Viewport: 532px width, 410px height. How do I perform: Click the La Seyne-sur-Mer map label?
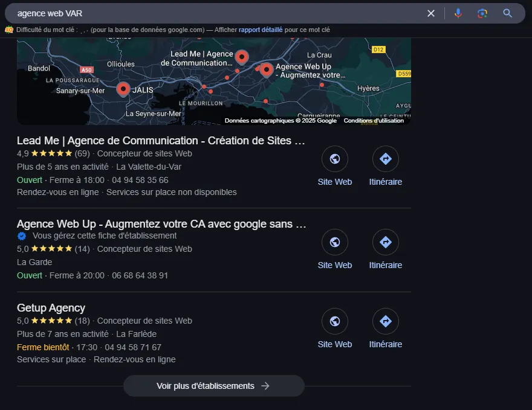click(154, 114)
